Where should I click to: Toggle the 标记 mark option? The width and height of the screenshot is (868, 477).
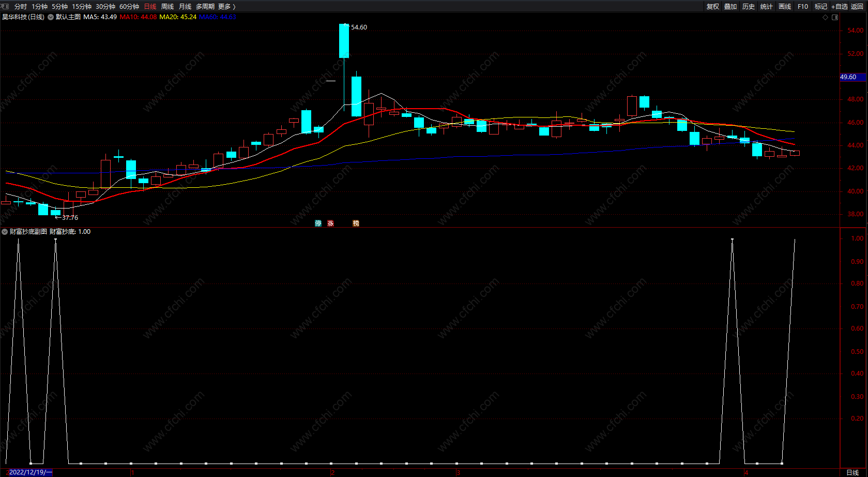[x=821, y=6]
